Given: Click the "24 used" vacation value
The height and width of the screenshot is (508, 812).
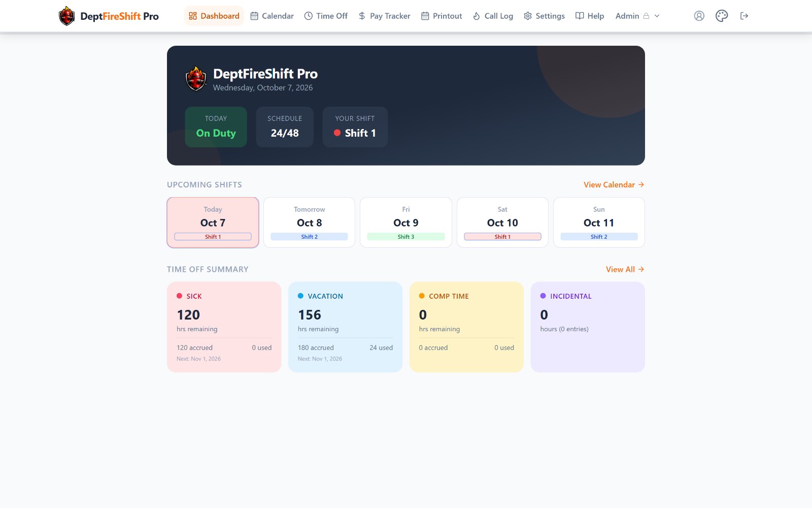Looking at the screenshot, I should (x=381, y=347).
